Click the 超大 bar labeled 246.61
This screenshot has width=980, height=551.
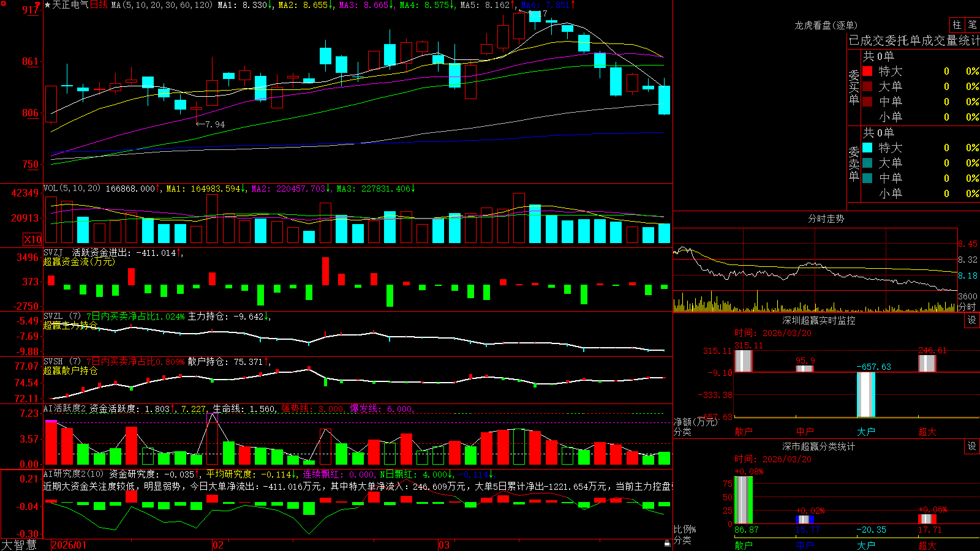pos(927,363)
